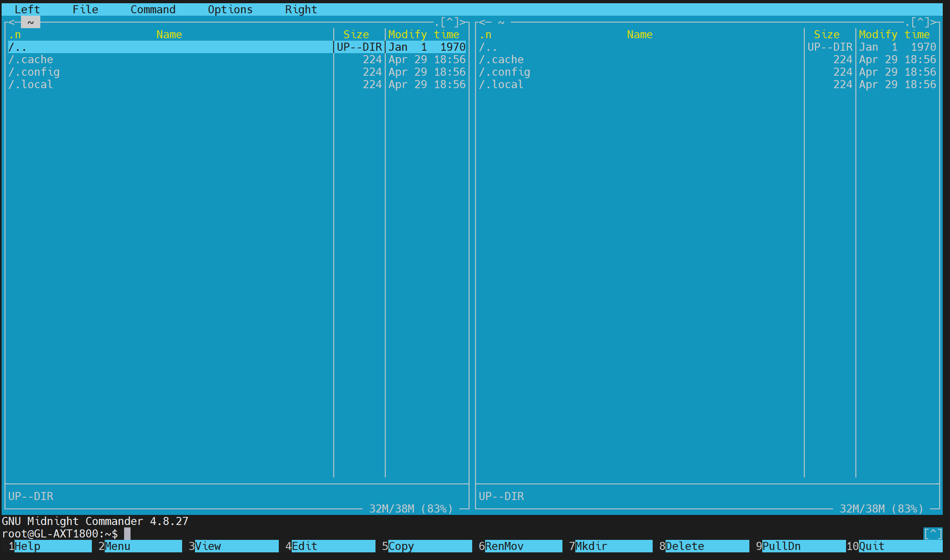Click the 5Copy function key button
This screenshot has width=950, height=560.
(426, 546)
